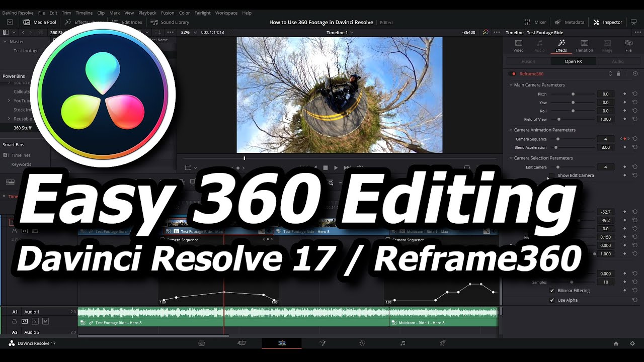
Task: Reset the Blend Acceleration parameter
Action: coord(635,147)
